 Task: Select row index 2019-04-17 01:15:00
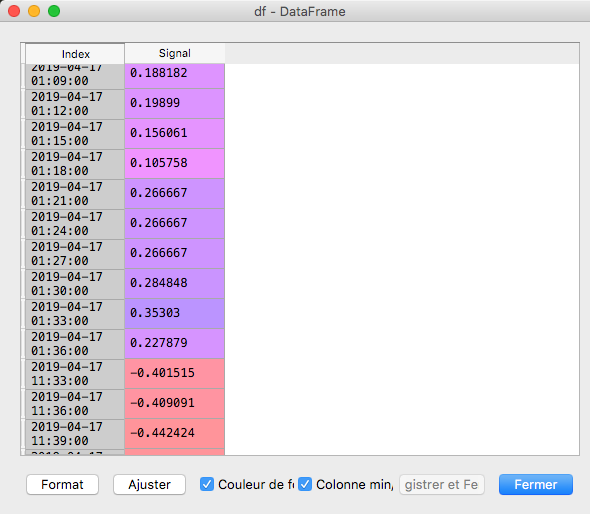pyautogui.click(x=75, y=134)
